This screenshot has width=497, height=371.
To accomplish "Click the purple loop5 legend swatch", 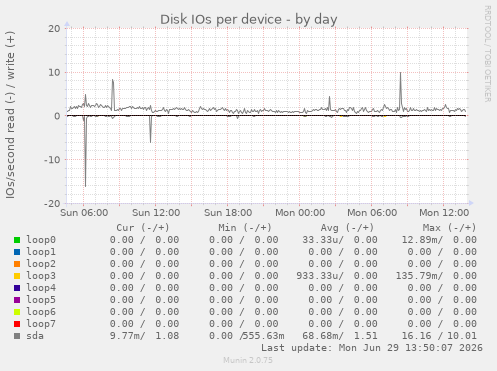I will pyautogui.click(x=17, y=300).
